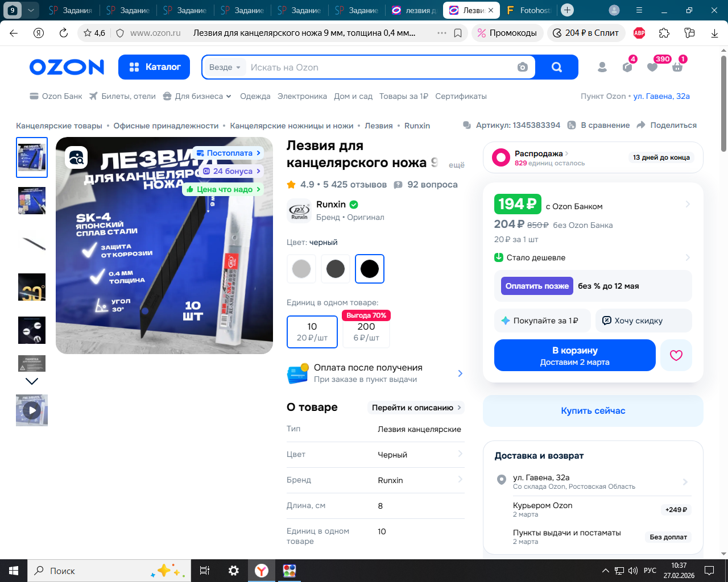Open browser extensions puzzle icon
This screenshot has height=582, width=728.
(x=664, y=33)
